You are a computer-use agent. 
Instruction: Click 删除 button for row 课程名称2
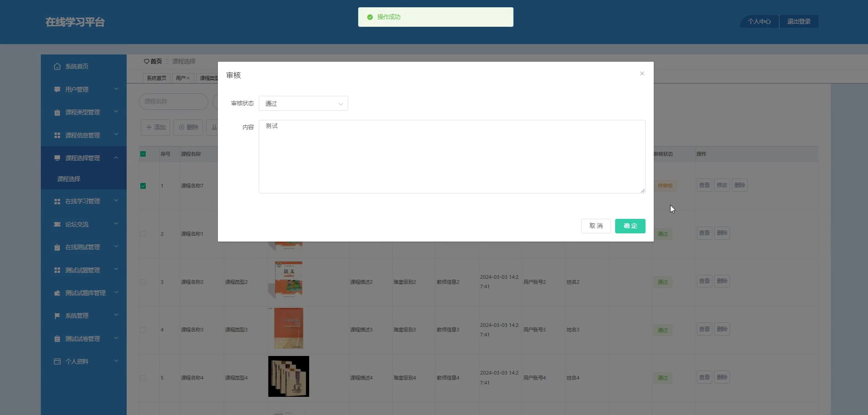(x=722, y=281)
